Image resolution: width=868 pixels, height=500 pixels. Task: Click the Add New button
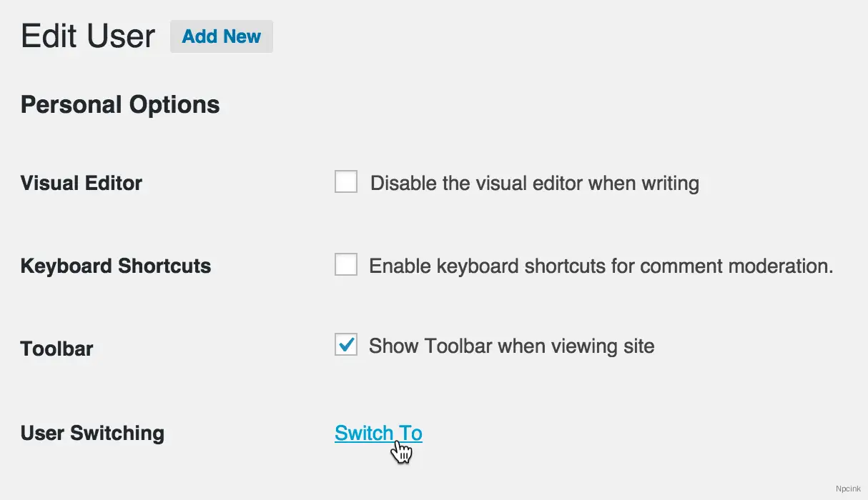[x=221, y=36]
